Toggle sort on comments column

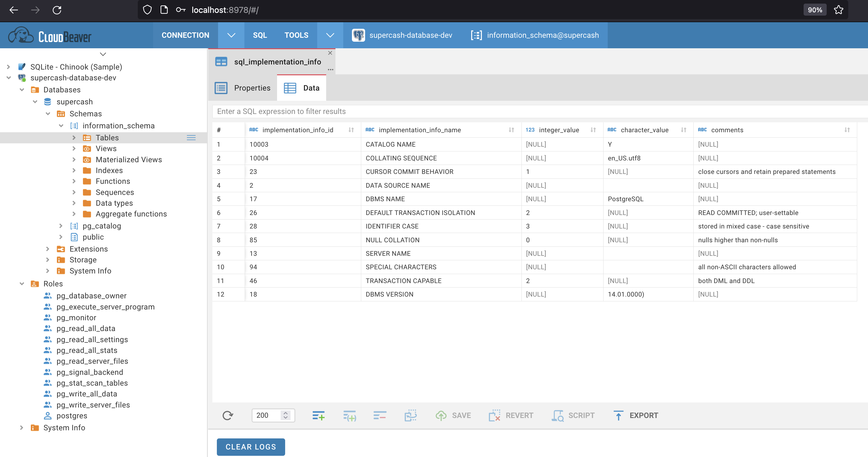(847, 130)
